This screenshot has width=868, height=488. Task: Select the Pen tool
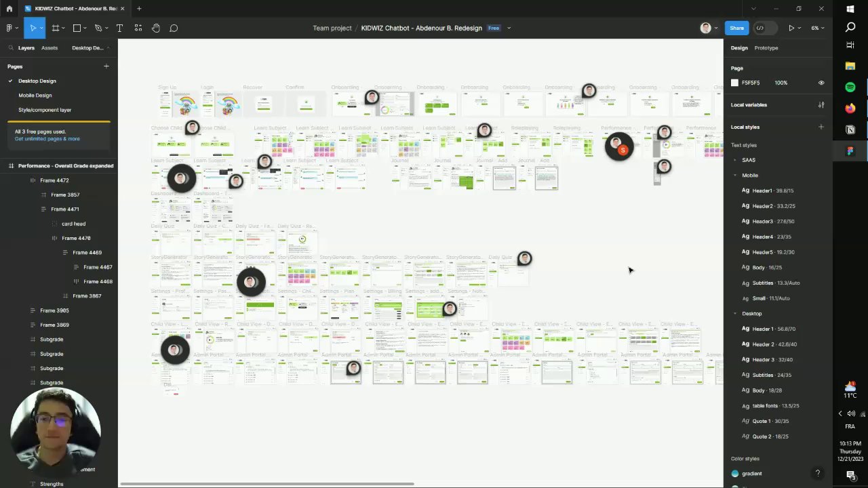[x=98, y=28]
